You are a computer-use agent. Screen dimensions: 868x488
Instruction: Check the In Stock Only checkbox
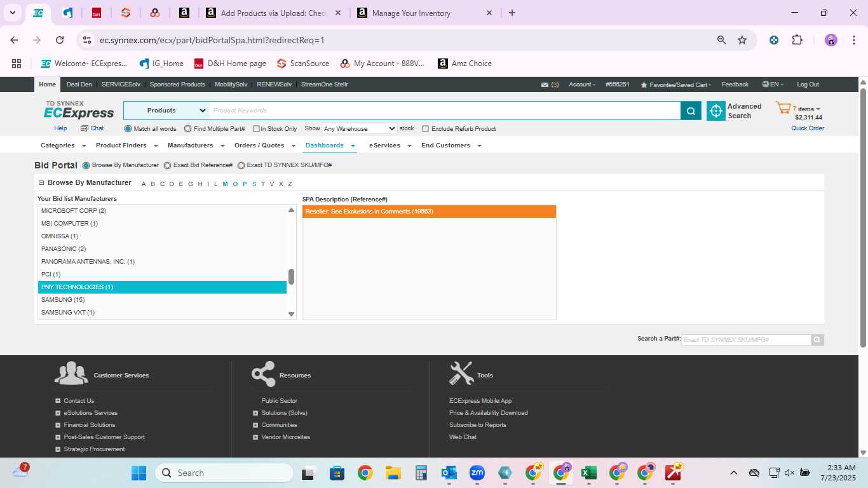point(256,129)
